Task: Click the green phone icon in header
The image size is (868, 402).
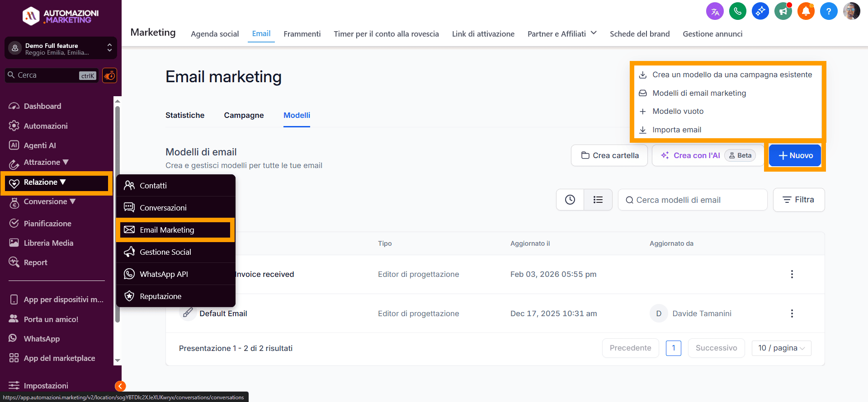Action: 738,11
